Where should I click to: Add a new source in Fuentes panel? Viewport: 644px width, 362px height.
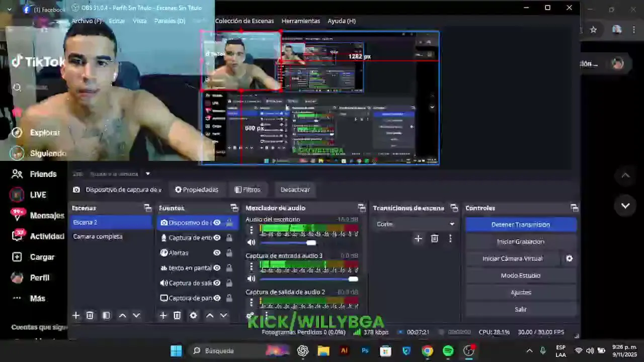click(x=163, y=315)
